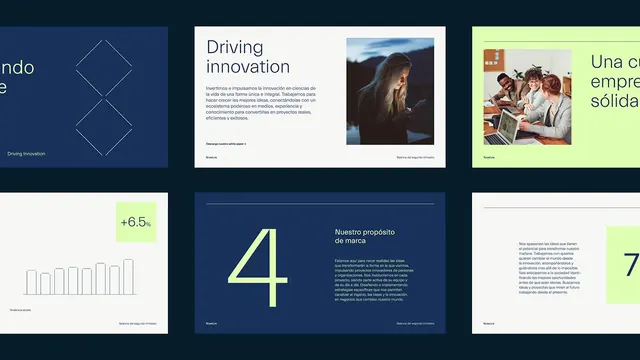Click the green box with number 7
This screenshot has height=360, width=640.
623,265
